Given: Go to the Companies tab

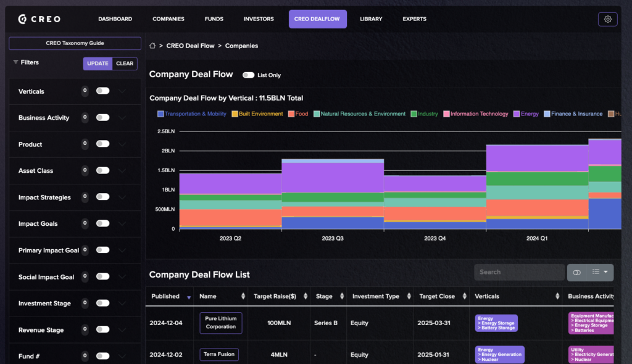Looking at the screenshot, I should (x=168, y=19).
